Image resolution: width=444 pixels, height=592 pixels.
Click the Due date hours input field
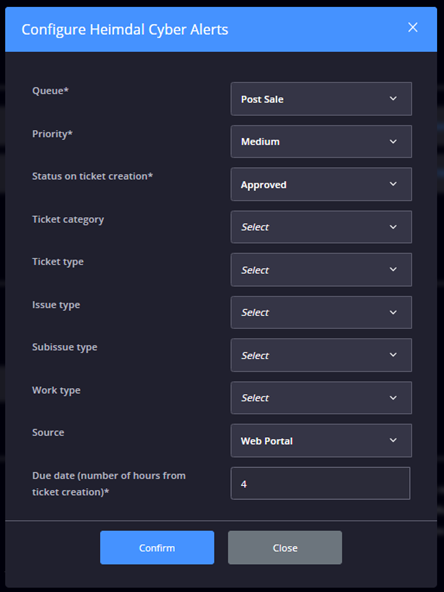(x=320, y=484)
